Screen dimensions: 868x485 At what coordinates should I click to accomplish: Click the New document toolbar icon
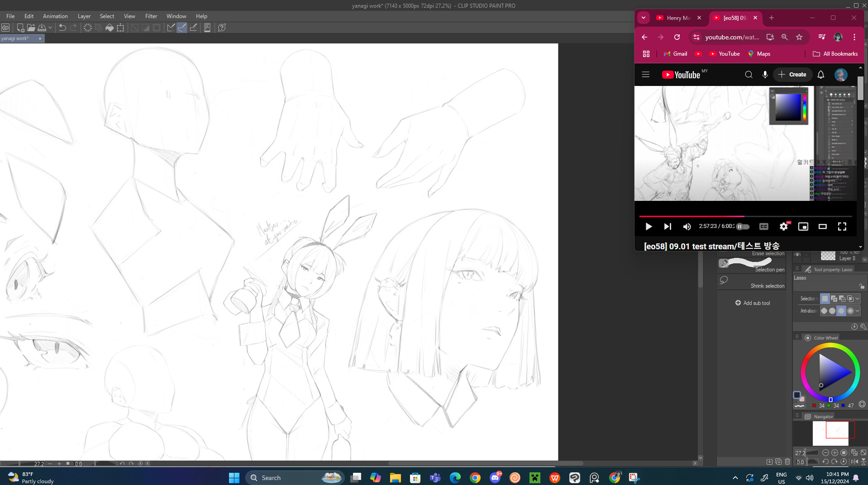20,28
